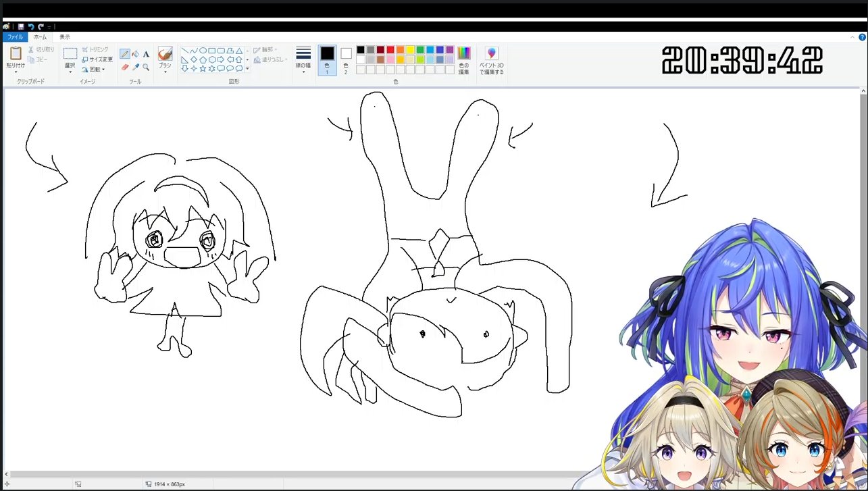Expand the shapes gallery More arrow
Screen dimensions: 868x491
pyautogui.click(x=247, y=68)
